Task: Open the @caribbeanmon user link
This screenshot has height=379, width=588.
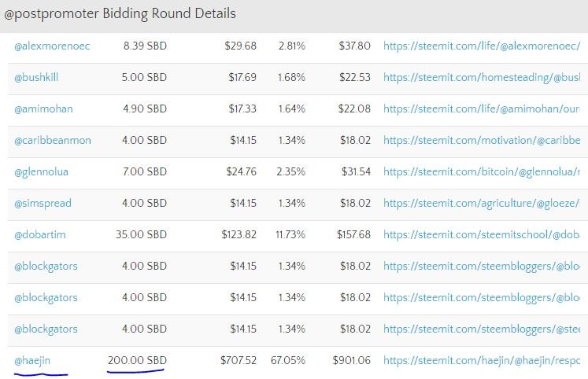Action: click(x=53, y=141)
